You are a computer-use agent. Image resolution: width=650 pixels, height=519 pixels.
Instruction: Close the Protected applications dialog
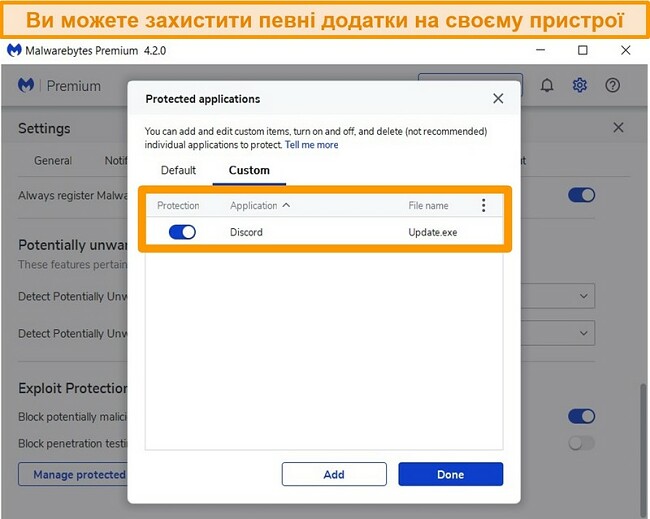[498, 99]
